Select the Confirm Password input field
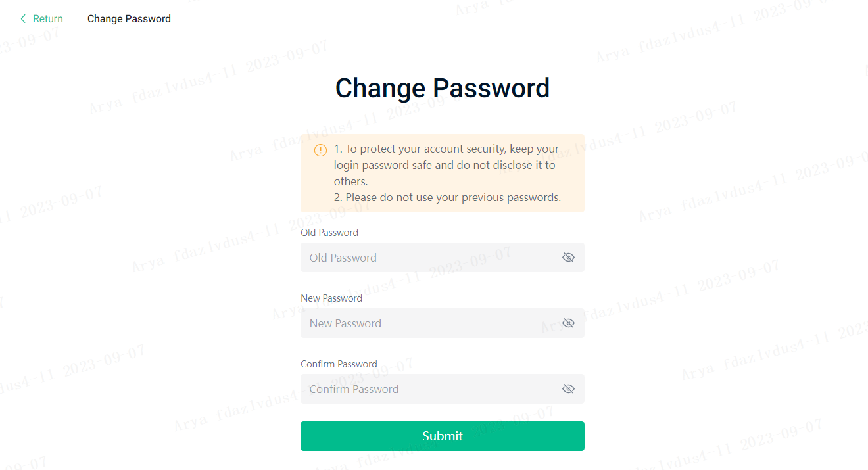This screenshot has width=868, height=470. click(x=427, y=389)
